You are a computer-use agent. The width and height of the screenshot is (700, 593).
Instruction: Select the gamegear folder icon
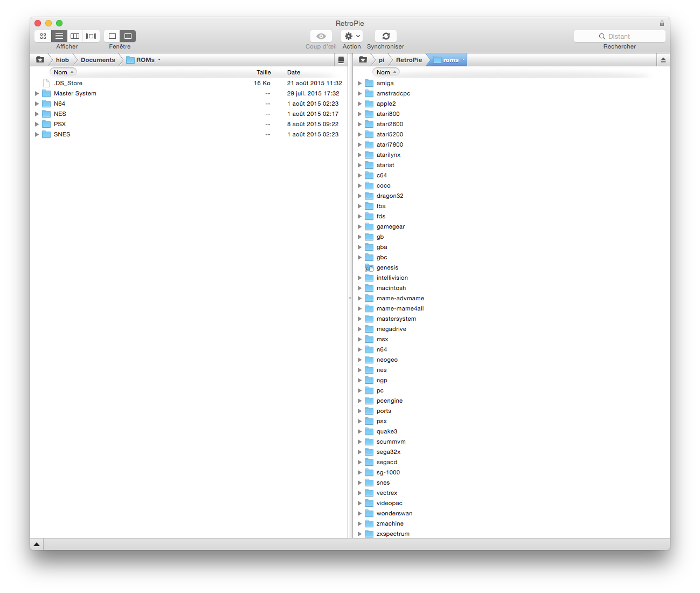tap(369, 226)
